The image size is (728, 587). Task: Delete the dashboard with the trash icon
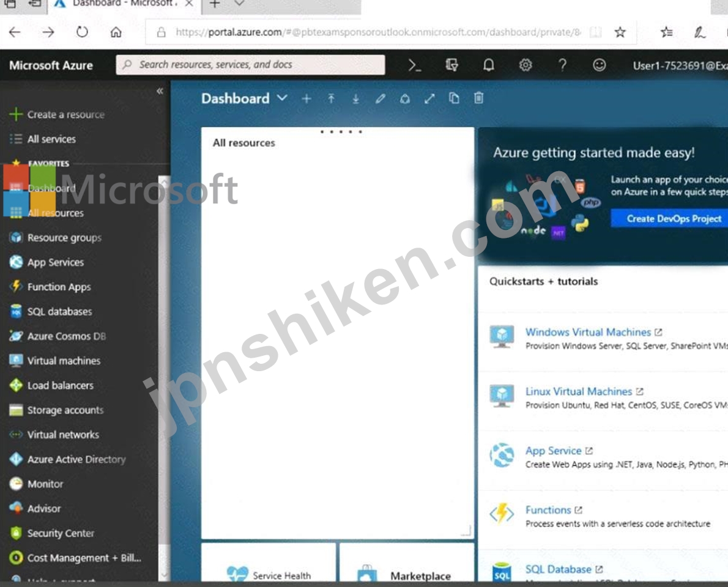point(478,98)
